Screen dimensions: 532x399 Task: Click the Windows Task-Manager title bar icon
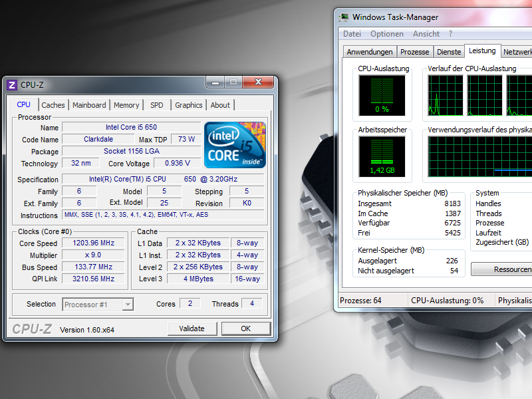click(344, 17)
